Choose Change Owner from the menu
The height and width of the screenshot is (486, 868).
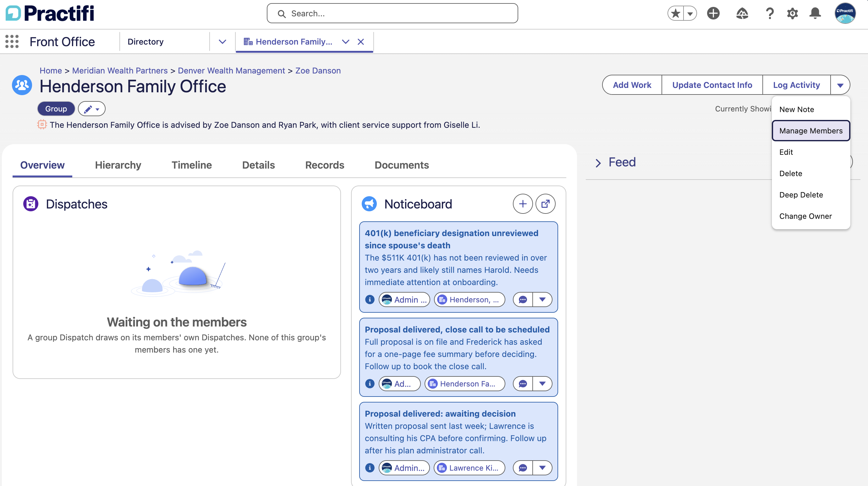click(x=811, y=216)
